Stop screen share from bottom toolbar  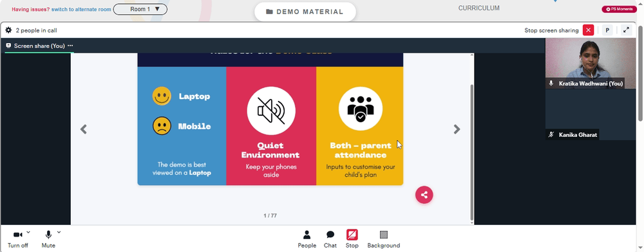coord(352,239)
